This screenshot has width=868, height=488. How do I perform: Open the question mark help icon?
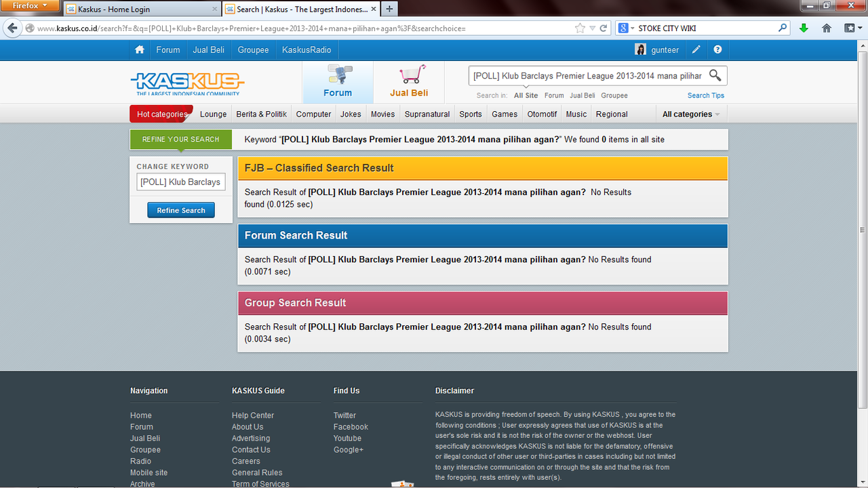point(717,49)
